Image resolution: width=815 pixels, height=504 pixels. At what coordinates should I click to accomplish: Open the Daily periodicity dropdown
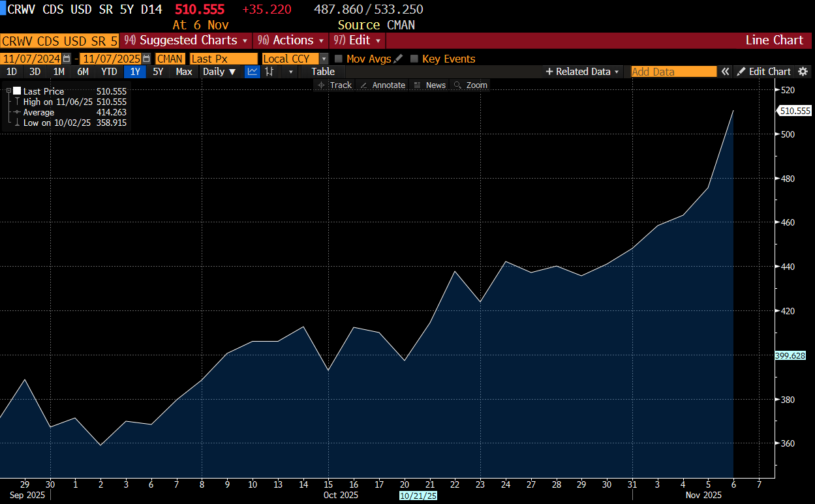coord(219,72)
